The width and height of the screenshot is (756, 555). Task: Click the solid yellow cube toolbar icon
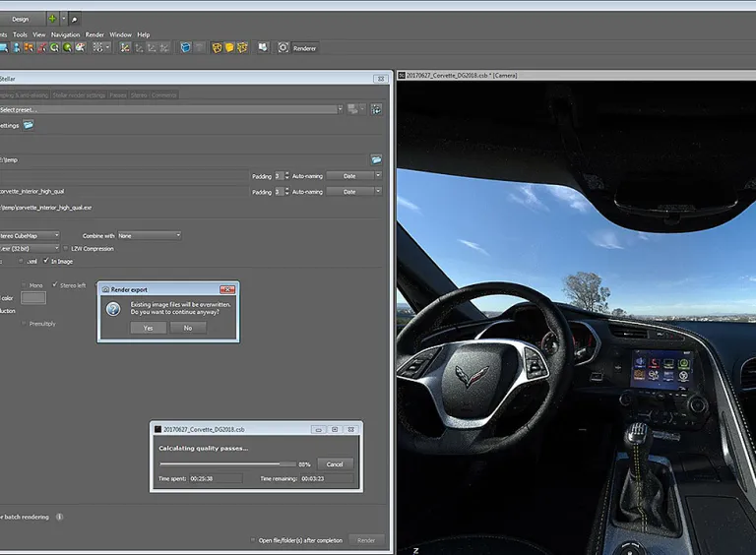pos(229,47)
